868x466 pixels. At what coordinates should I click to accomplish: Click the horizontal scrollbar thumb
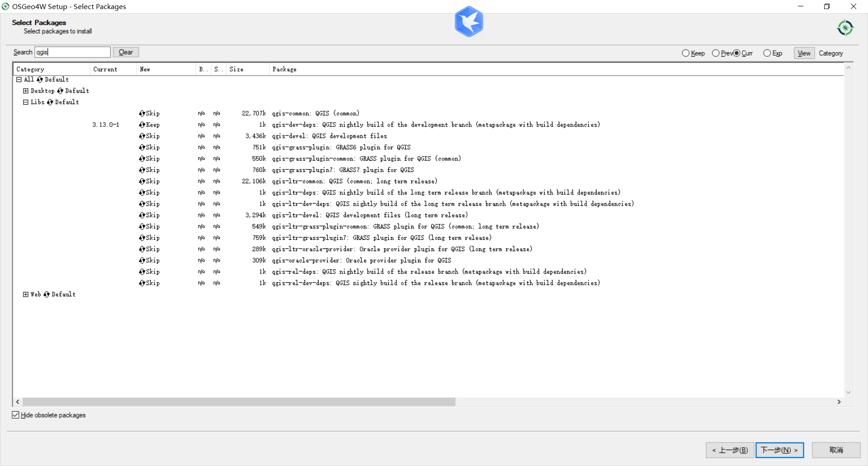(239, 402)
